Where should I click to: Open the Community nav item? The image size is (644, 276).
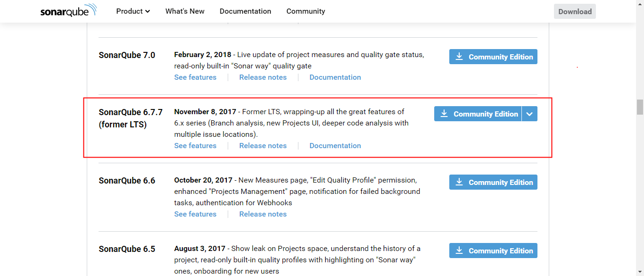[x=305, y=11]
